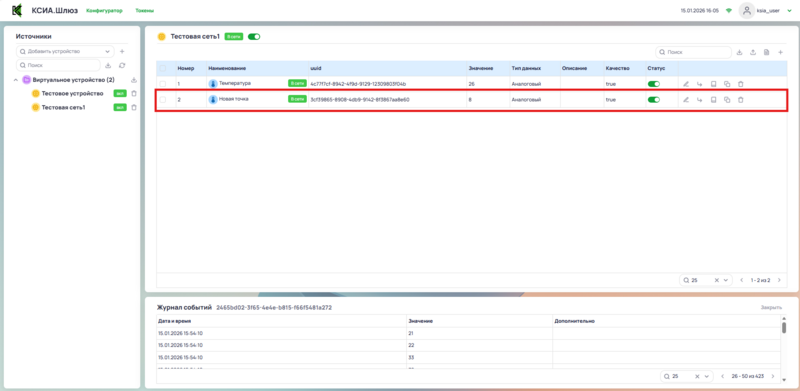This screenshot has width=800, height=391.
Task: Click the green connection status icon
Action: 729,11
